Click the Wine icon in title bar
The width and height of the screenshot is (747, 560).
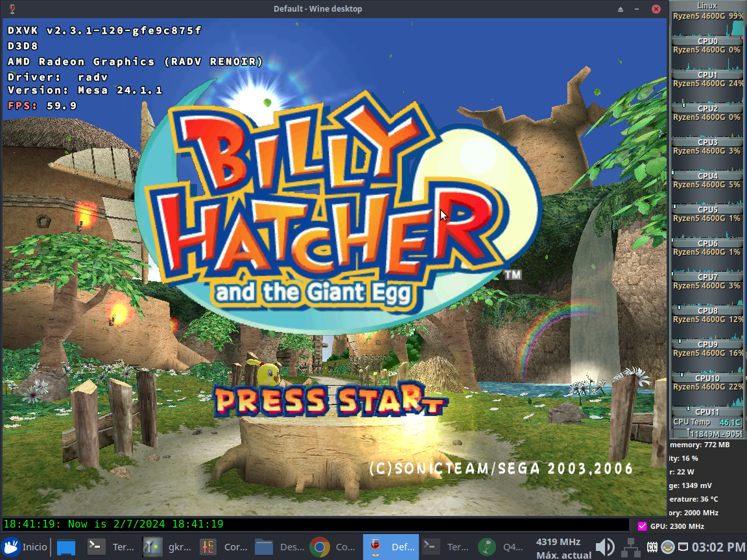coord(10,9)
